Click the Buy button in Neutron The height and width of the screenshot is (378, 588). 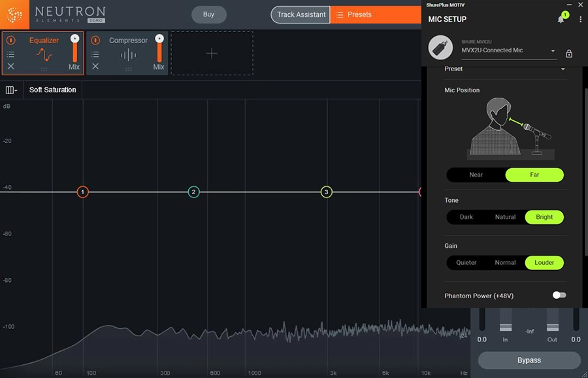209,14
